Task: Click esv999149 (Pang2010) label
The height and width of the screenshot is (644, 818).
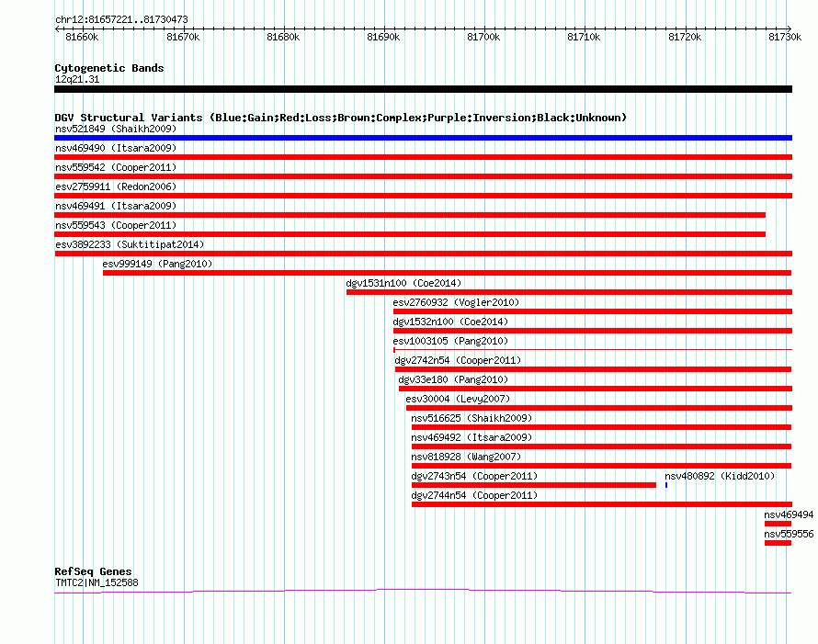Action: point(157,264)
